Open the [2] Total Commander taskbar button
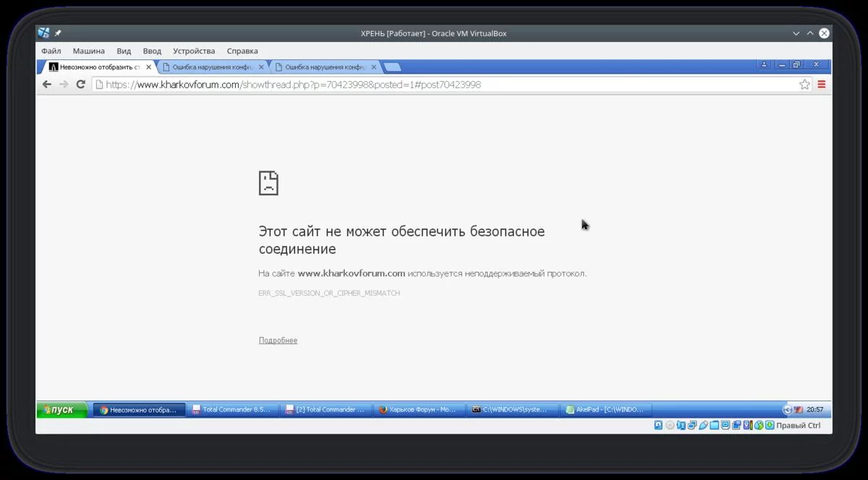The image size is (868, 480). pos(325,410)
